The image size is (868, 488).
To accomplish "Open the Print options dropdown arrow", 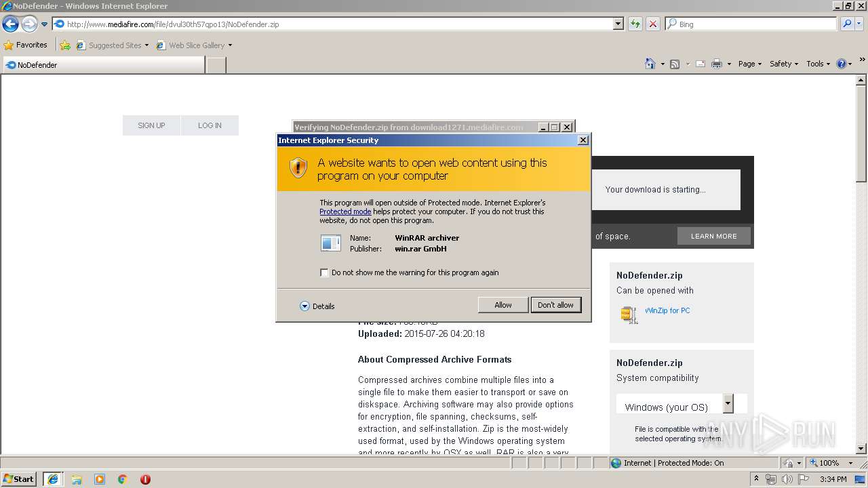I will (x=729, y=64).
